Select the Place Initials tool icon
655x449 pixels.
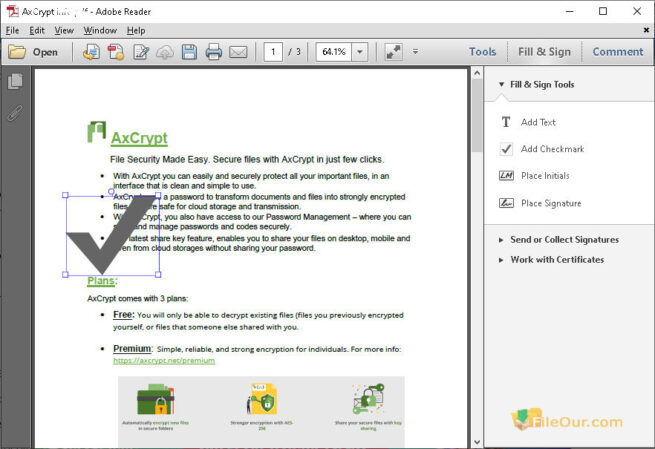pyautogui.click(x=506, y=175)
